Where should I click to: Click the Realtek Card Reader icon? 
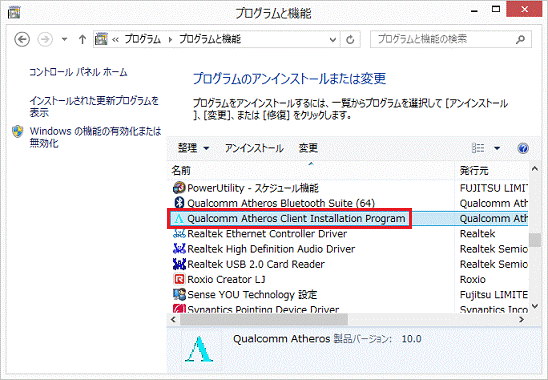[x=179, y=264]
